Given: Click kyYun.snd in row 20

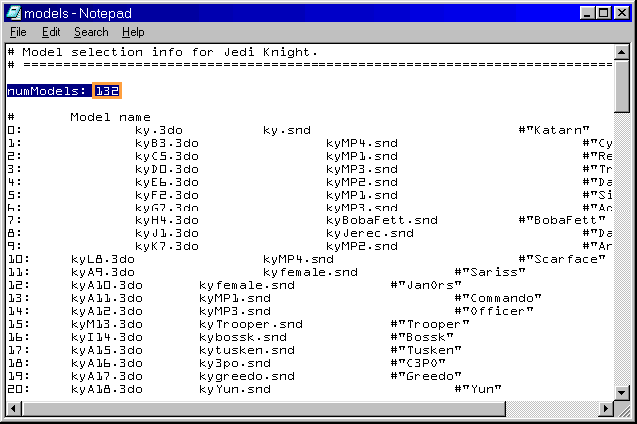Looking at the screenshot, I should [235, 389].
